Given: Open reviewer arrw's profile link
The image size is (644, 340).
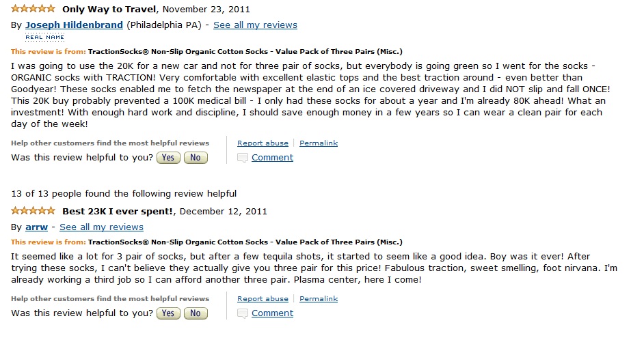Looking at the screenshot, I should (x=38, y=227).
